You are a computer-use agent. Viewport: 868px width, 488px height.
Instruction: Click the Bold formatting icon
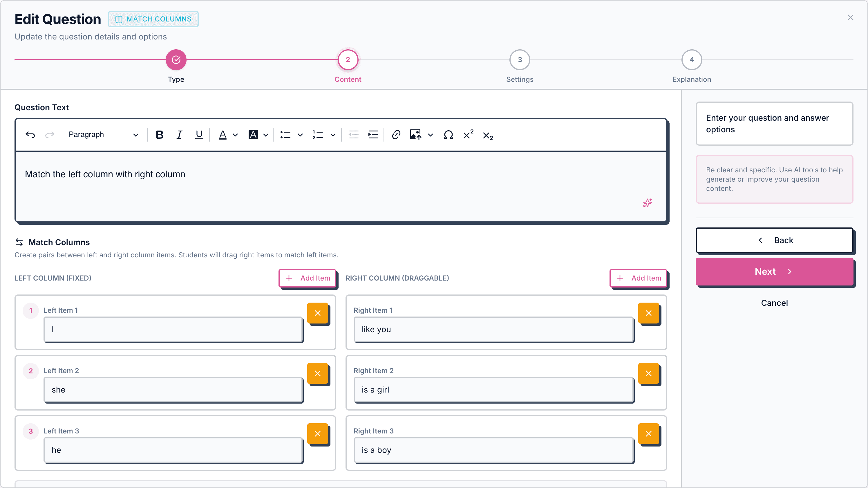coord(159,135)
